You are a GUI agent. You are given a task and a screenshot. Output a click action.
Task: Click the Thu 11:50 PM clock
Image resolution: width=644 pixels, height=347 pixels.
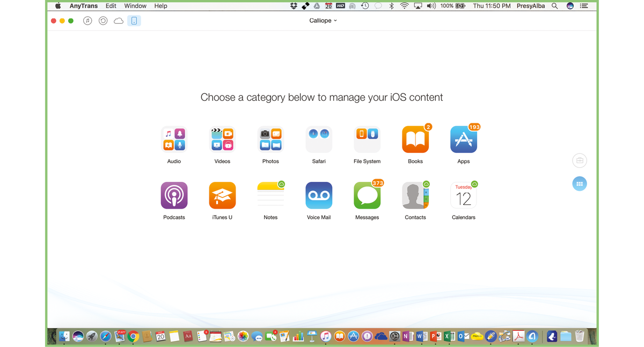(x=492, y=6)
